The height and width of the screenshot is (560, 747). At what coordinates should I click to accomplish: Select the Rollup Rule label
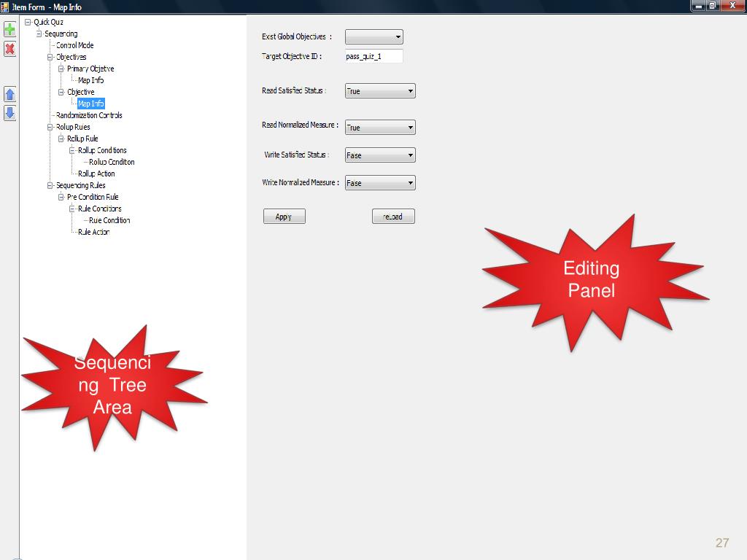click(82, 139)
